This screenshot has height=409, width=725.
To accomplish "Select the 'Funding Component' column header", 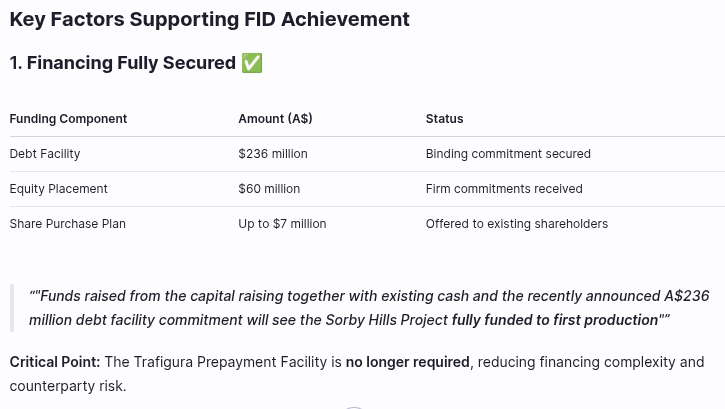I will 68,119.
